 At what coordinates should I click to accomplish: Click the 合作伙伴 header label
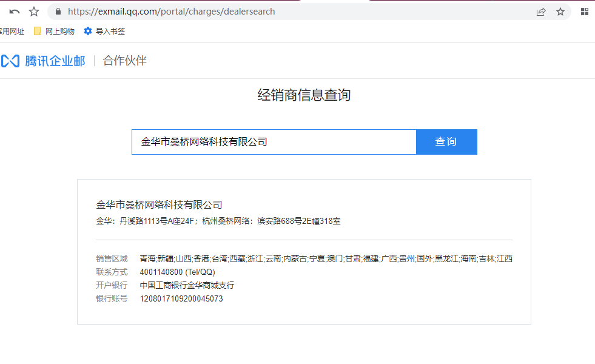[x=125, y=61]
